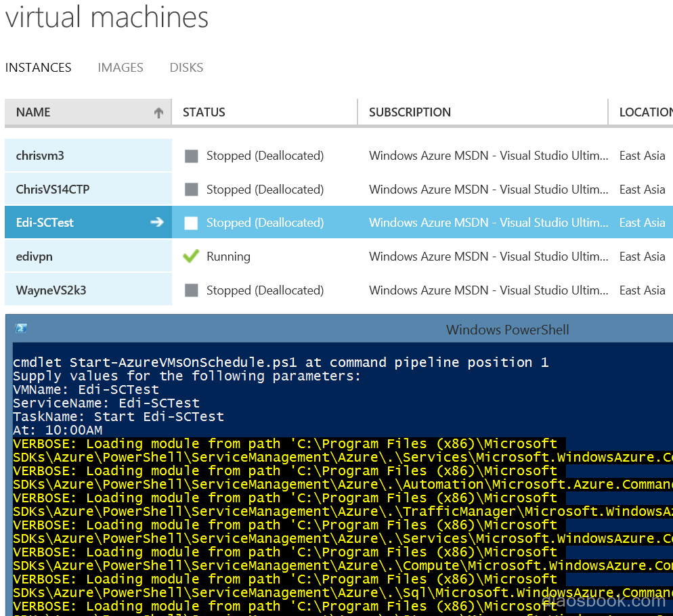Click the Running status text of edivpn

click(228, 257)
